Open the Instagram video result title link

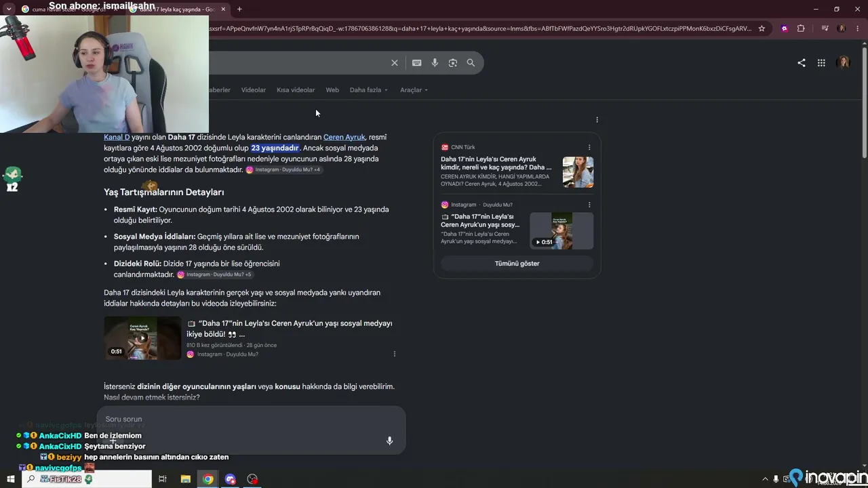pyautogui.click(x=290, y=329)
